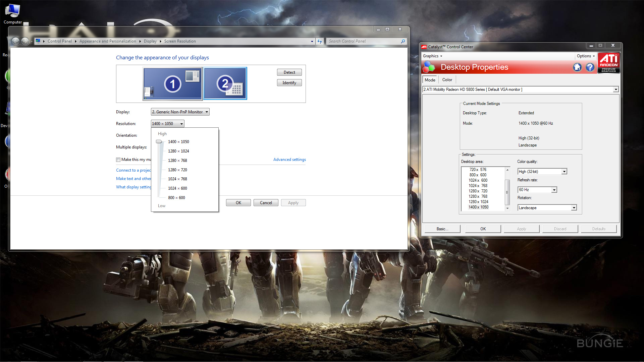
Task: Click the Desktop Properties colored balls icon
Action: [429, 67]
